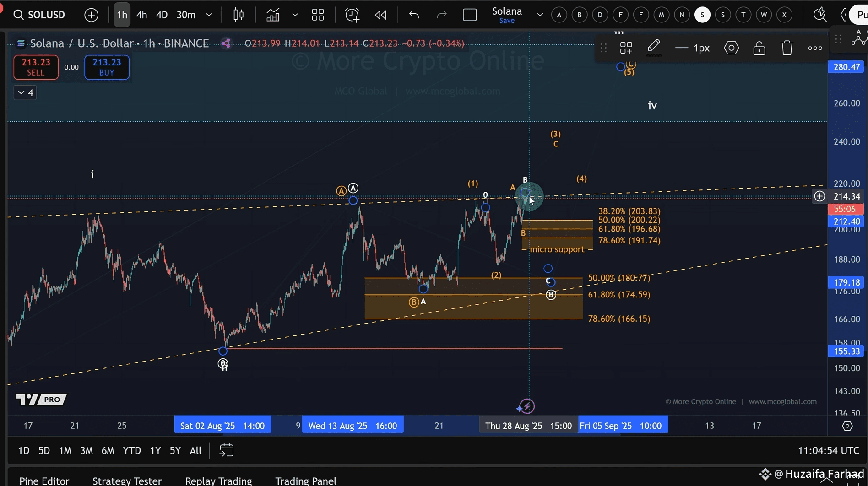Open the drawing templates icon in floating toolbar
This screenshot has width=868, height=486.
pos(626,48)
